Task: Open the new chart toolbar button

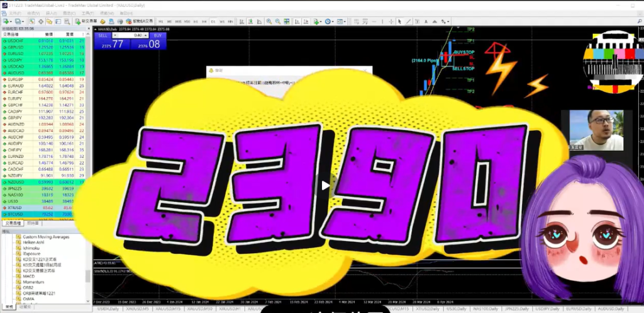Action: coord(6,21)
